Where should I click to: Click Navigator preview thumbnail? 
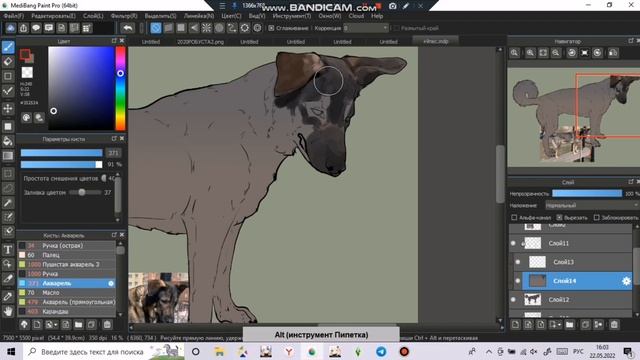click(x=573, y=117)
